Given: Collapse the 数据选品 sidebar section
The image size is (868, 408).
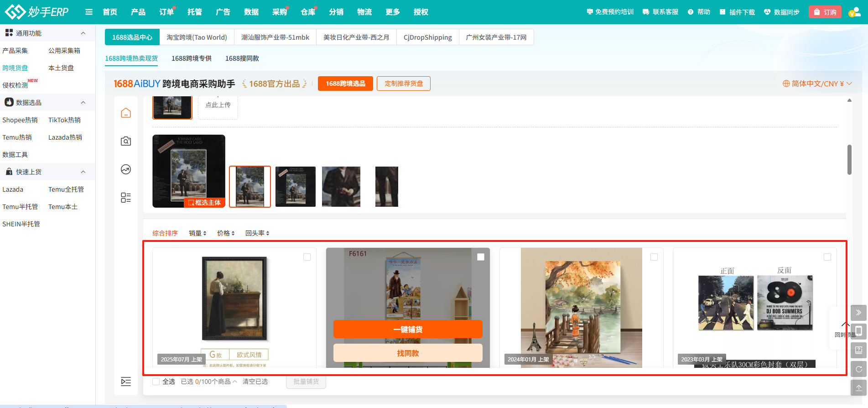Looking at the screenshot, I should (83, 103).
